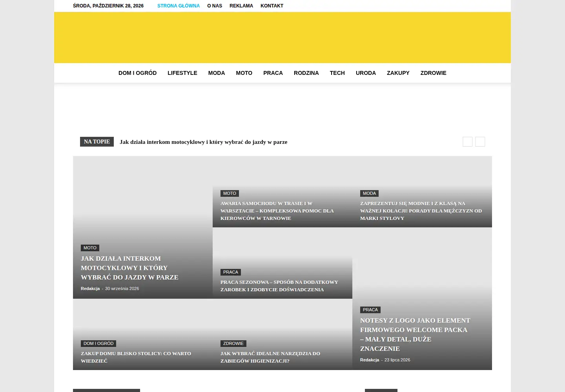Open the Moda category in navigation
This screenshot has height=392, width=565.
tap(217, 73)
